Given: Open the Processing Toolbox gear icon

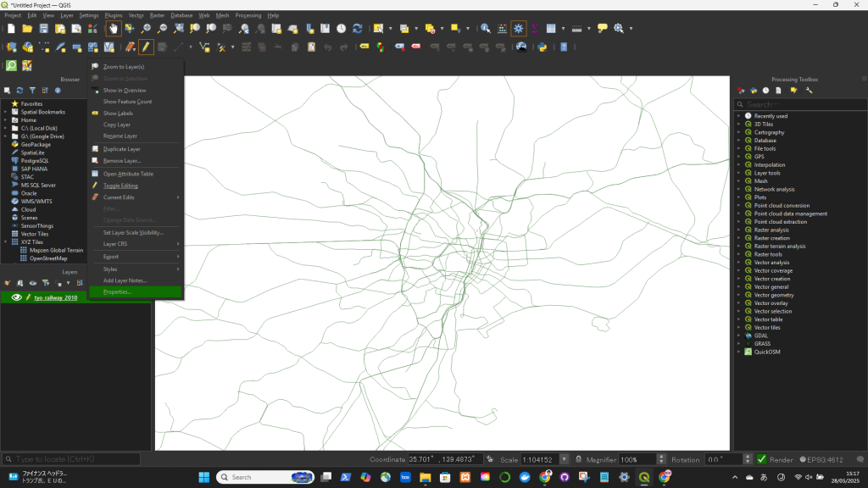Looking at the screenshot, I should 518,28.
